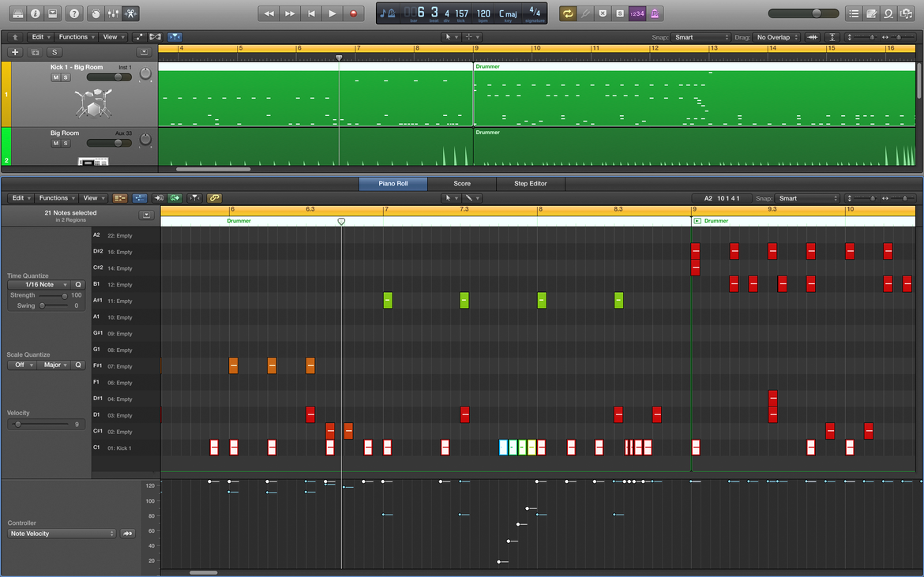
Task: Click the red Record button
Action: point(354,13)
